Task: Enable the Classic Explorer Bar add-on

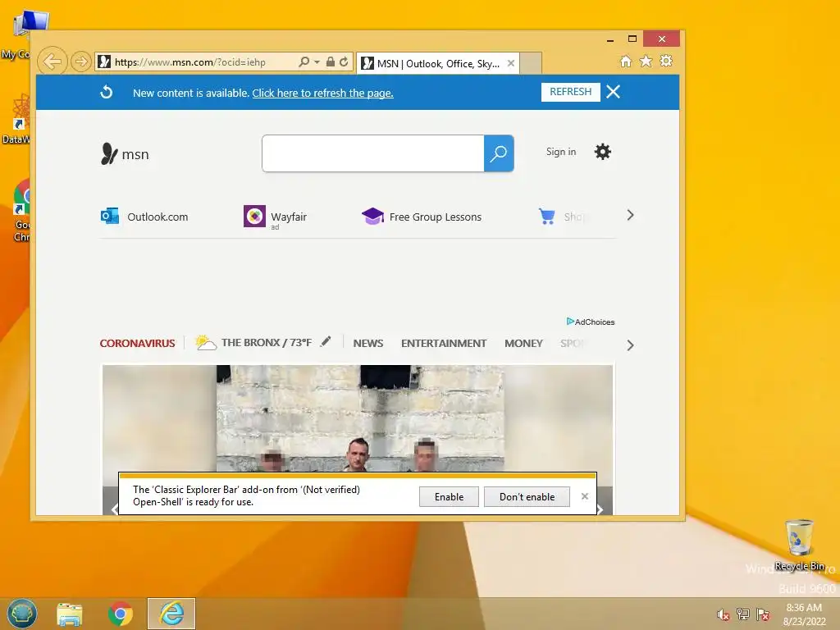Action: click(x=449, y=496)
